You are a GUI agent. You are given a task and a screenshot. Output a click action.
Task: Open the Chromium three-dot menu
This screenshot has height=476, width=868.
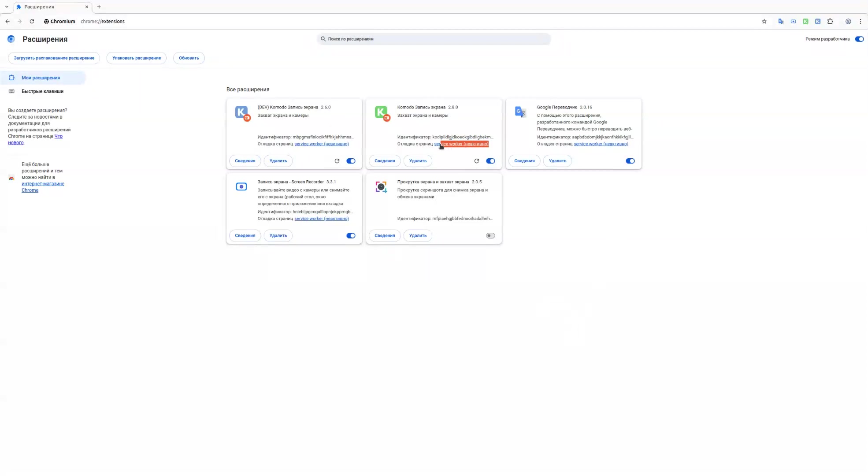(861, 21)
